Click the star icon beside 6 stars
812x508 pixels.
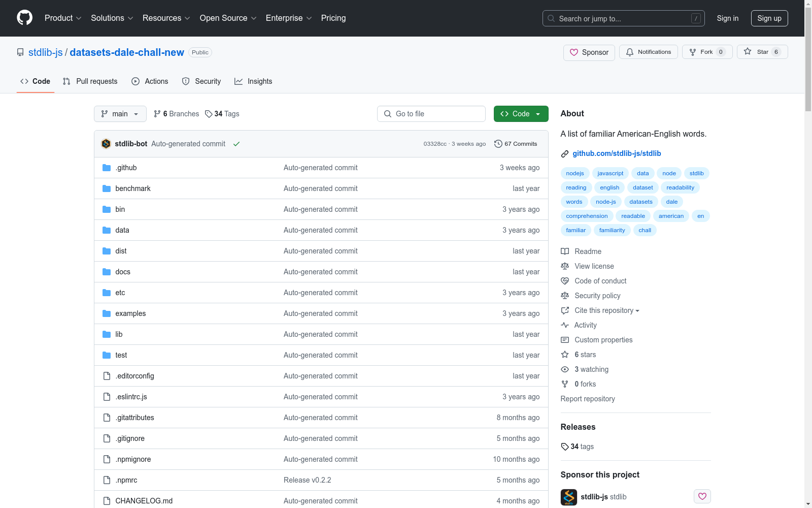565,355
